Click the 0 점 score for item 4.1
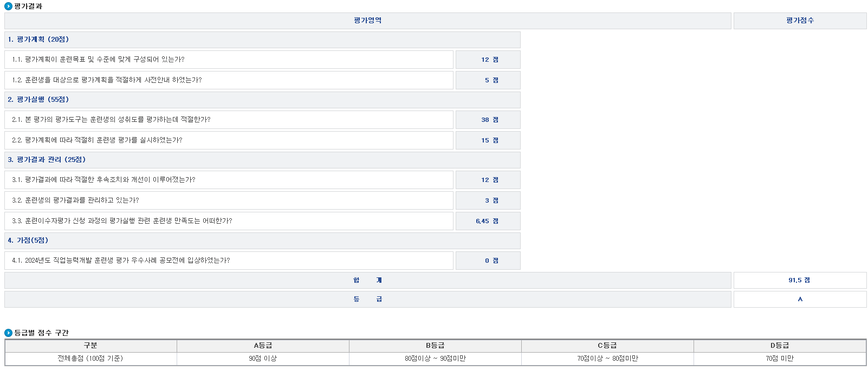 pyautogui.click(x=491, y=261)
